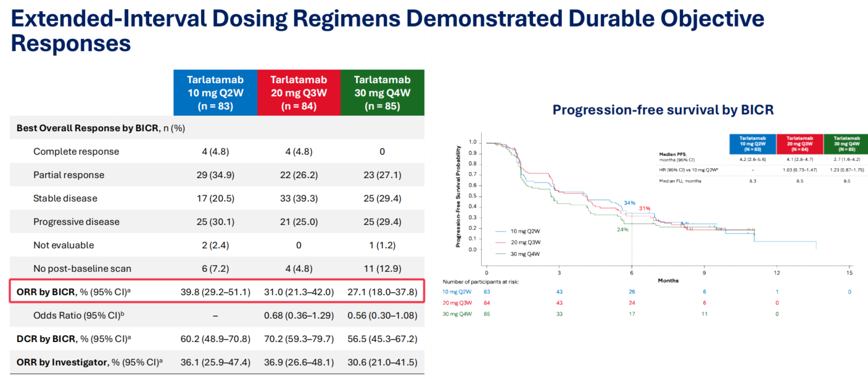Click the investigator ORR value '36.1 (25.9–47.4)'

point(215,362)
